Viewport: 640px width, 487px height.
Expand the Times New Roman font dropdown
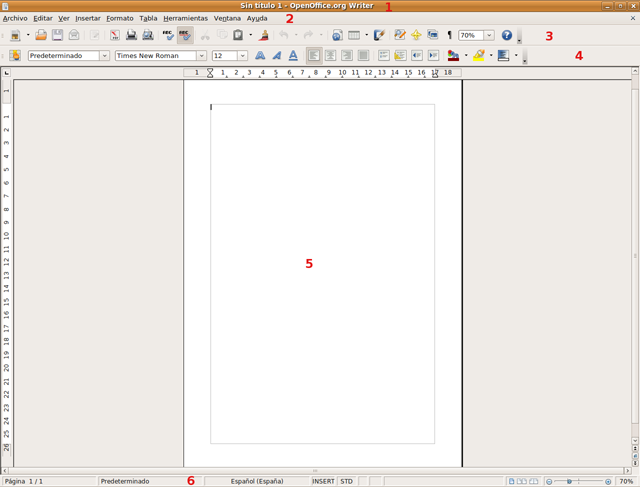201,56
